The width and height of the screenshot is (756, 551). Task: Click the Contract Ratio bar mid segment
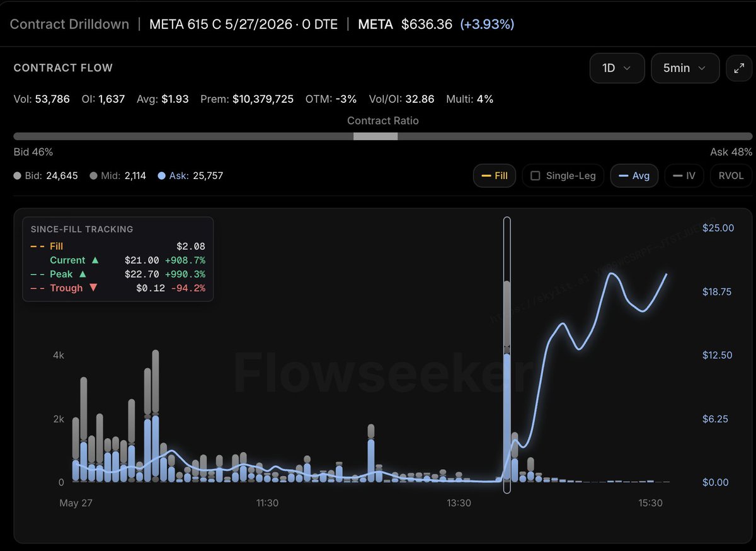[375, 136]
